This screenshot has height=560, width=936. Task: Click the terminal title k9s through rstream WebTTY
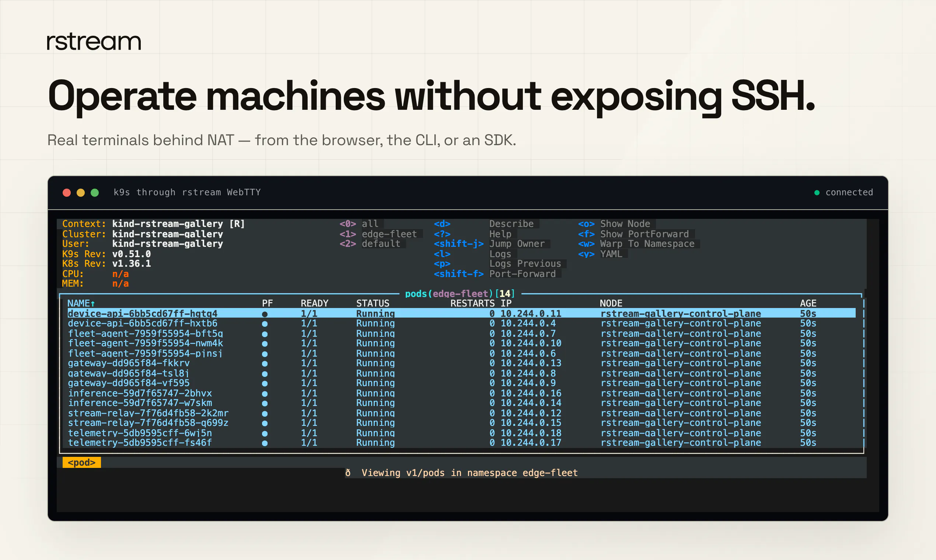[187, 192]
